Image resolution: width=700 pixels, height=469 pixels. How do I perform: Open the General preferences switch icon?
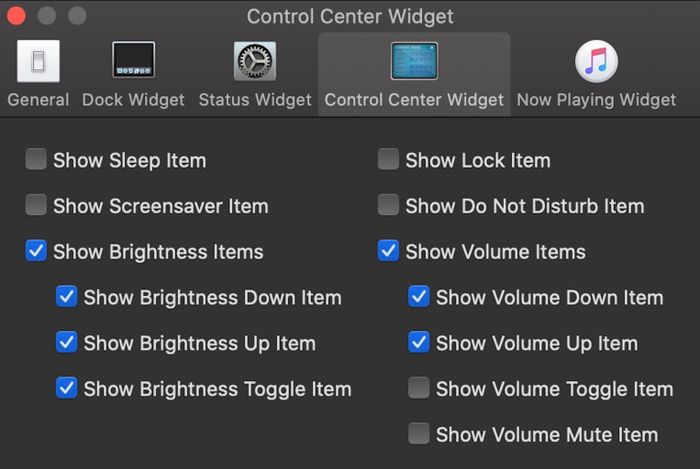click(x=38, y=61)
